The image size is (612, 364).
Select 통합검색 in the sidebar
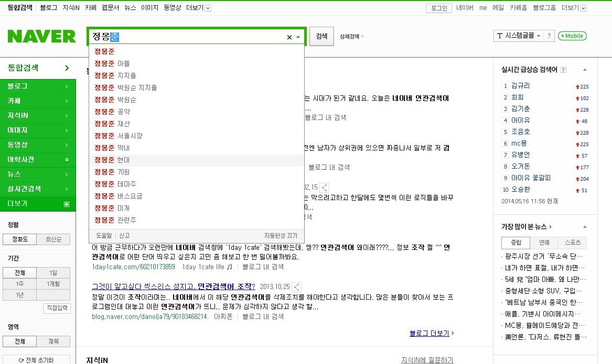[x=38, y=68]
